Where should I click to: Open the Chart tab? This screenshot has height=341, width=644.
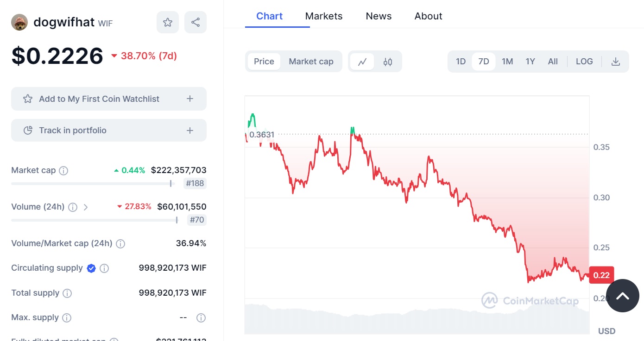tap(270, 16)
